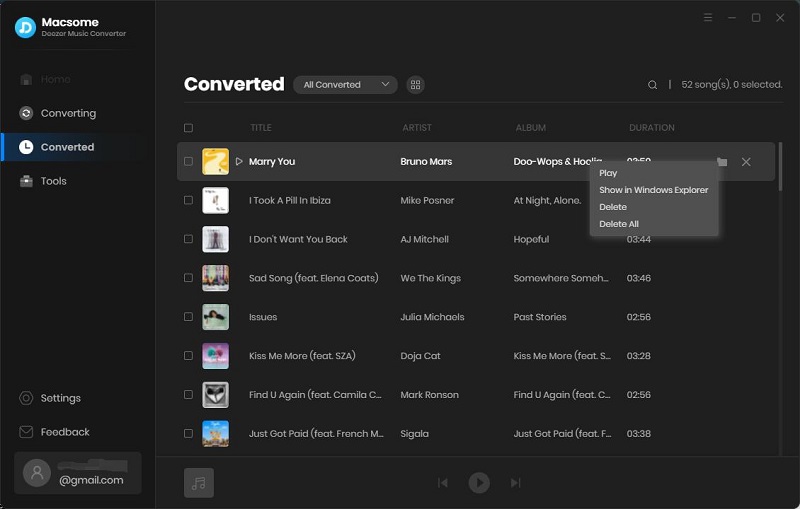Click the user account avatar
This screenshot has width=800, height=509.
[37, 473]
